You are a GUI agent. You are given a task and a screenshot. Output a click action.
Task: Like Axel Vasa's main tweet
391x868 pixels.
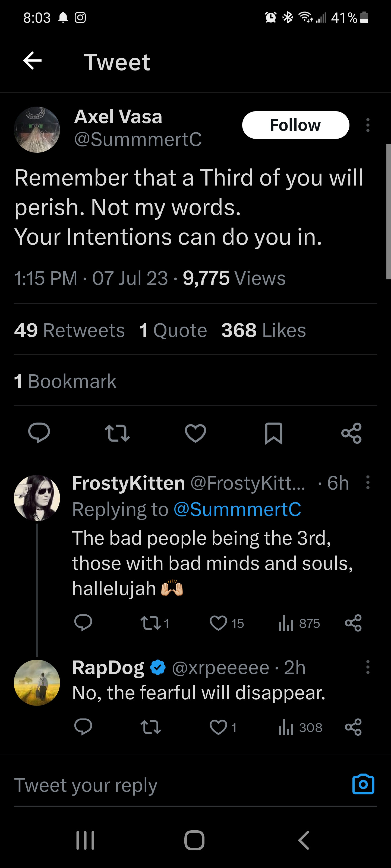coord(195,433)
